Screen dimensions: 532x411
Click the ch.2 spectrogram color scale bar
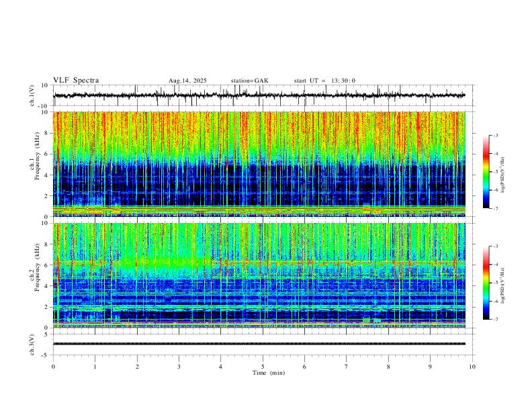(486, 283)
